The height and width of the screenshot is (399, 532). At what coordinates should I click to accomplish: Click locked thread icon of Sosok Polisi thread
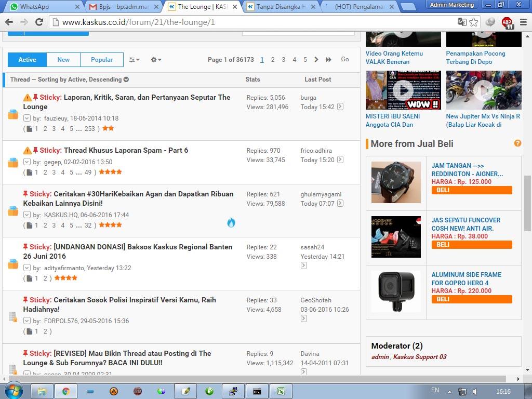tap(13, 317)
